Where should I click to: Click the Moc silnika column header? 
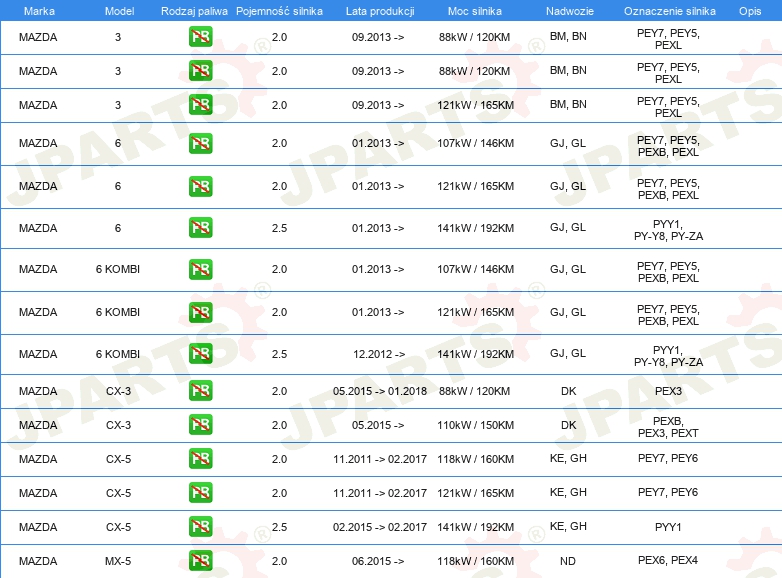click(x=476, y=10)
